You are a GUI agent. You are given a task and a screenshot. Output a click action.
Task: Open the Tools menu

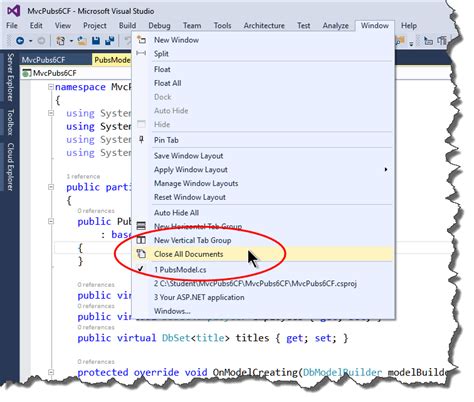click(222, 26)
